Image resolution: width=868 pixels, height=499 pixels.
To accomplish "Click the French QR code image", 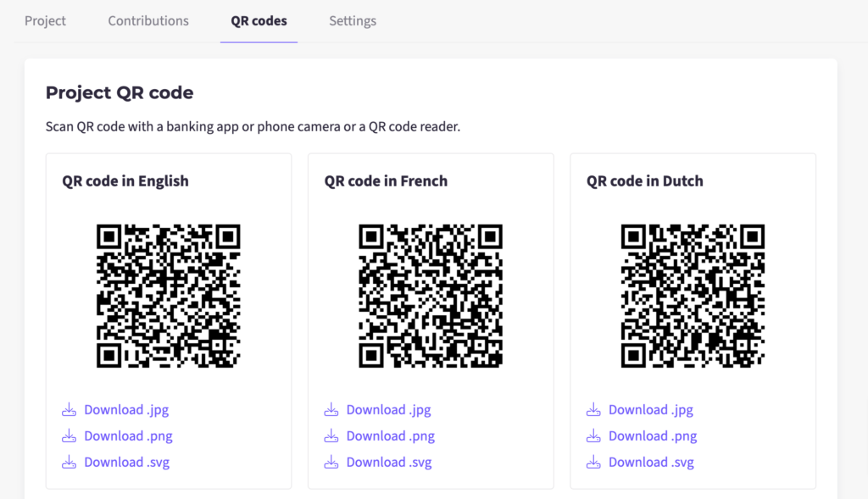I will click(431, 296).
